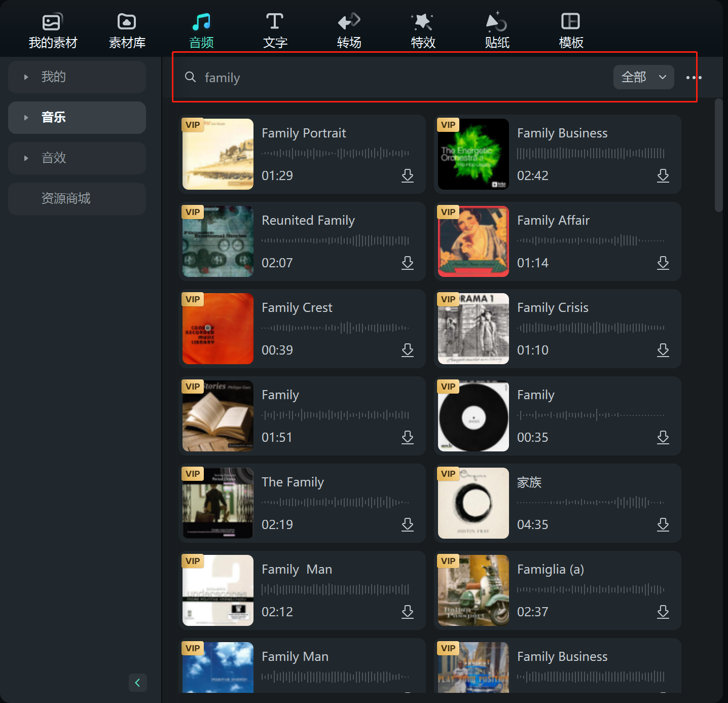The height and width of the screenshot is (703, 728).
Task: Select the 音频 tab
Action: pos(201,30)
